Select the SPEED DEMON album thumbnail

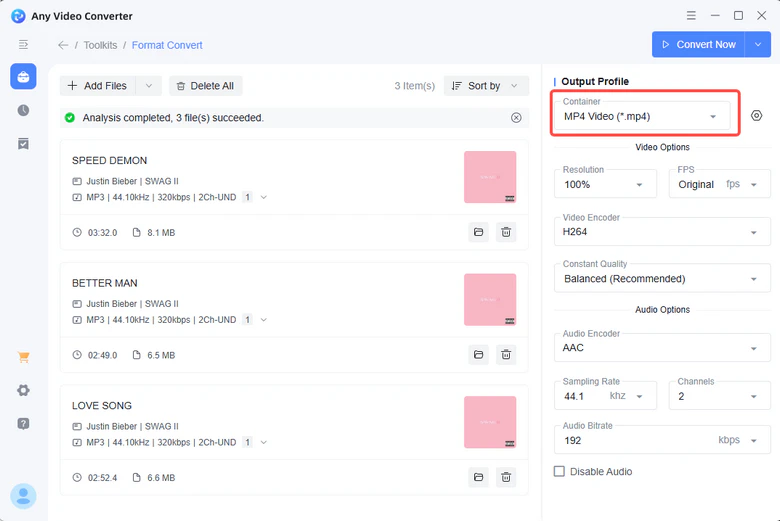pos(490,177)
